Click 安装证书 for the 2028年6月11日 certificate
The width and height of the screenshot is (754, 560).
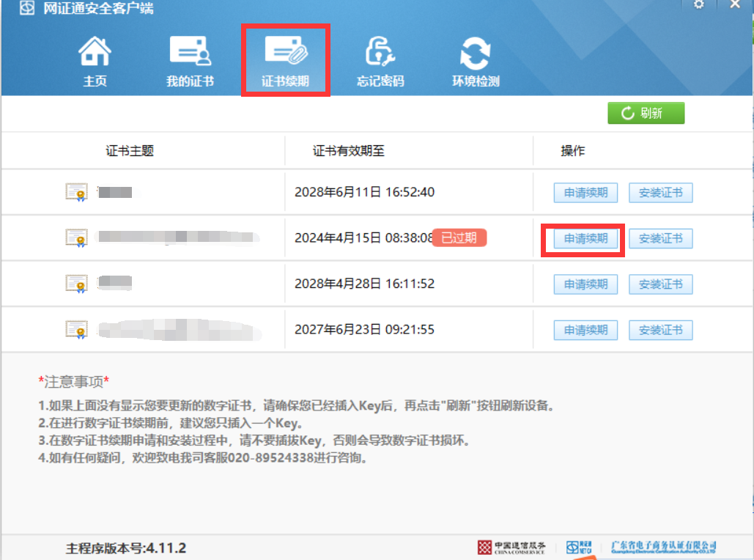click(660, 193)
